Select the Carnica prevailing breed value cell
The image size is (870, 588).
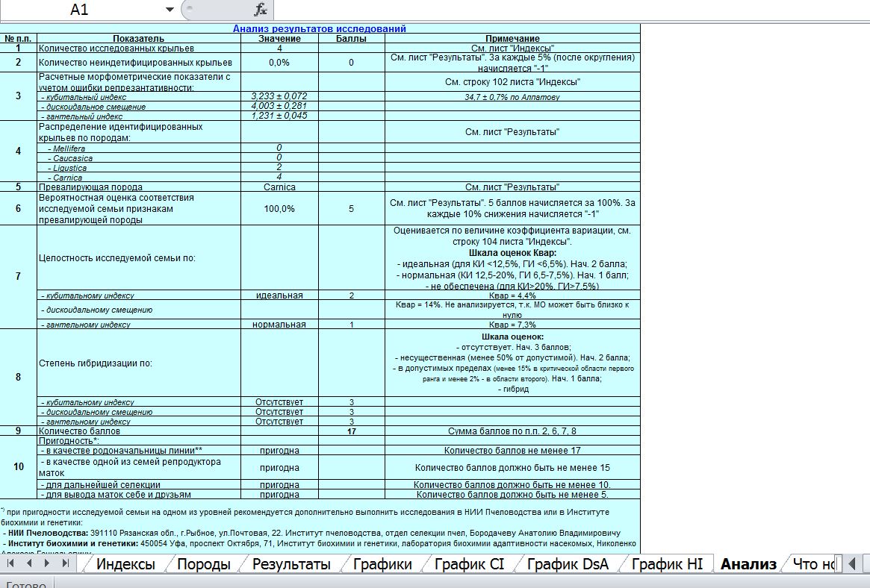point(279,187)
